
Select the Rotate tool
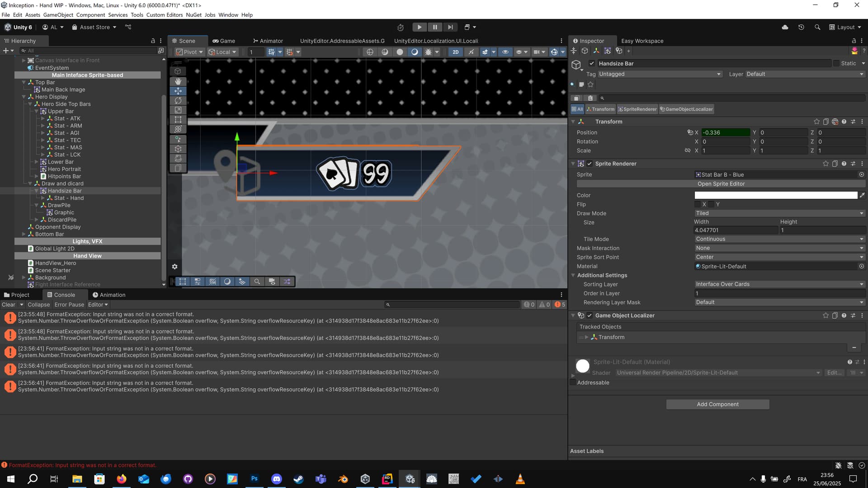tap(178, 101)
